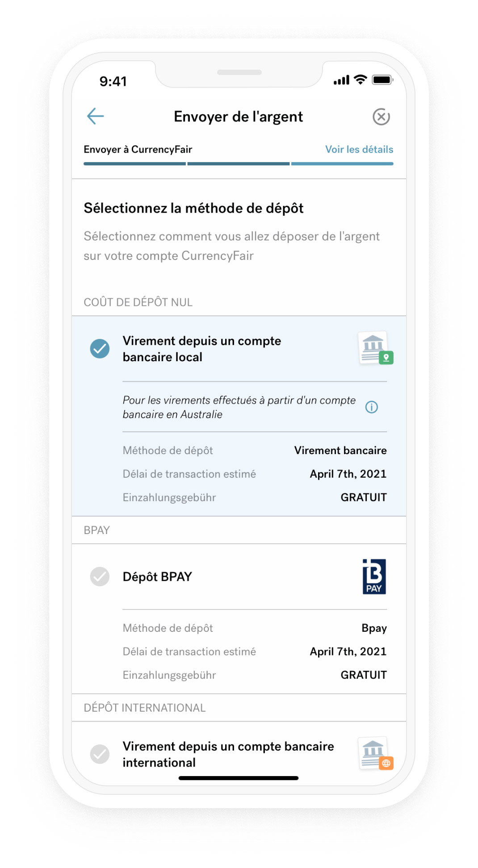This screenshot has width=478, height=868.
Task: Tap the GRATUIT fee label for BPAY
Action: (364, 675)
